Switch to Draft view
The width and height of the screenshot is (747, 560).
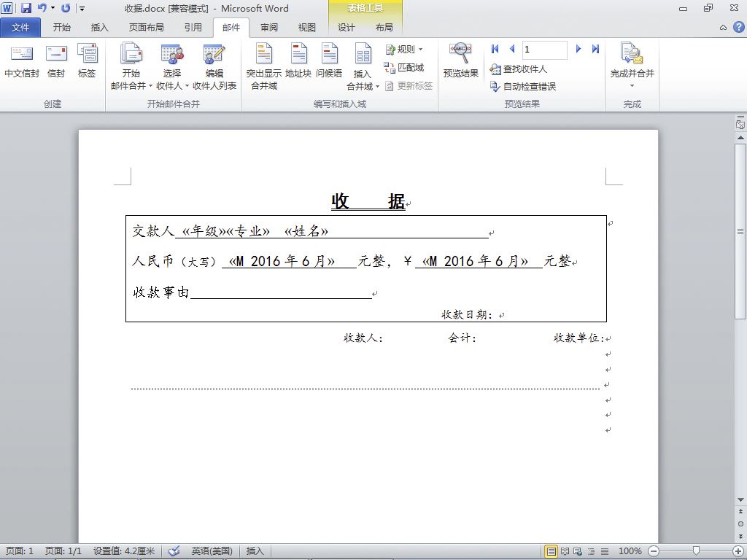(x=605, y=551)
